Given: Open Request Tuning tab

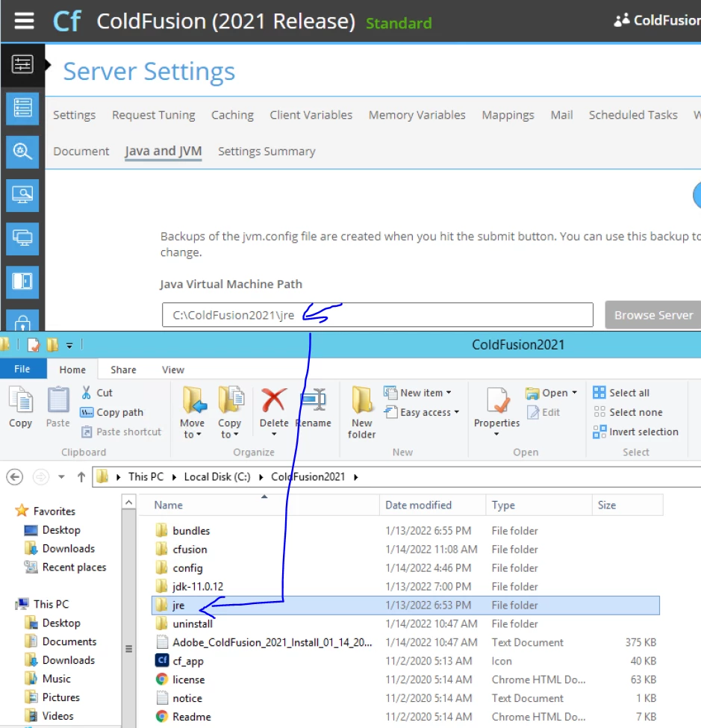Looking at the screenshot, I should [x=154, y=115].
